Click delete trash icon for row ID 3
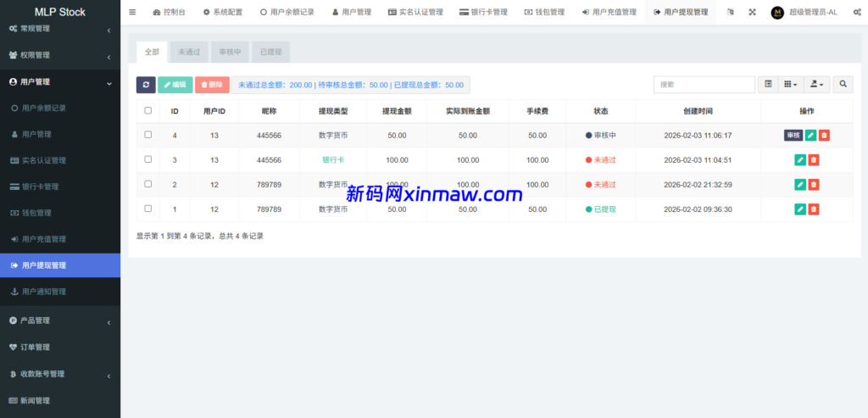Viewport: 868px width, 418px height. click(x=814, y=160)
